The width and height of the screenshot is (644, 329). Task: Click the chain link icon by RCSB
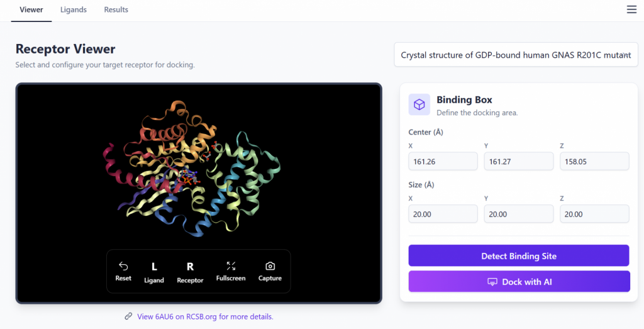pos(128,316)
